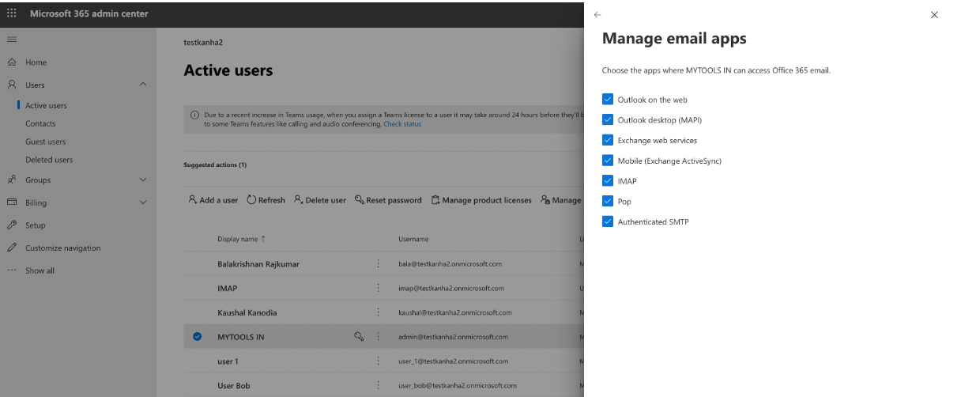Click the info icon in Teams notice
Screen dimensions: 980x397
[x=195, y=115]
